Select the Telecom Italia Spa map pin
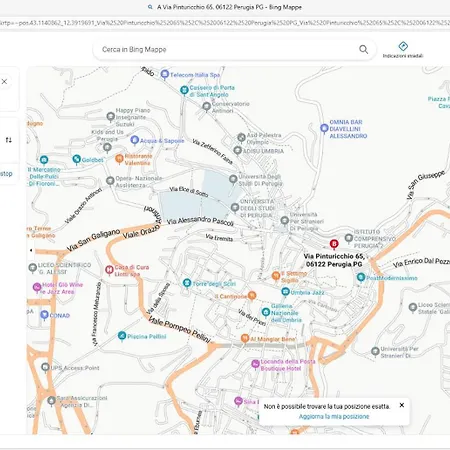450x450 pixels. [x=164, y=74]
